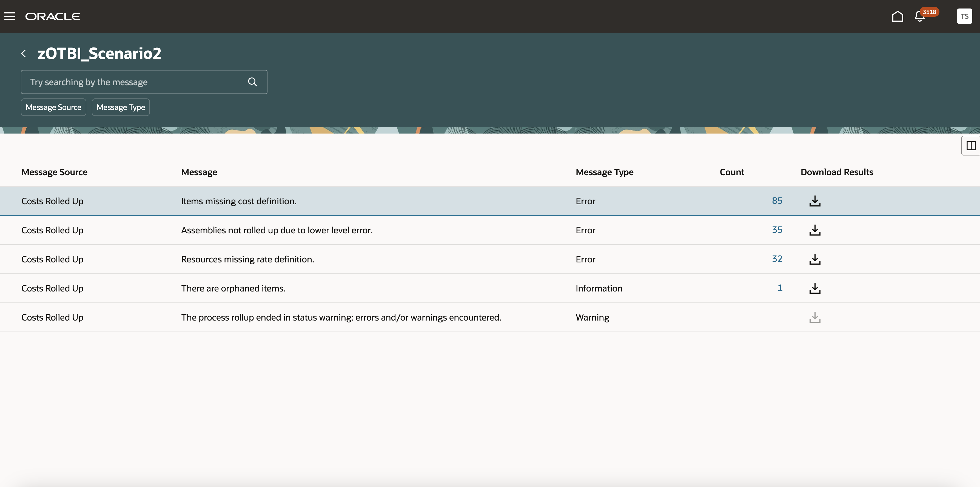This screenshot has width=980, height=487.
Task: Open the notifications bell
Action: (919, 16)
